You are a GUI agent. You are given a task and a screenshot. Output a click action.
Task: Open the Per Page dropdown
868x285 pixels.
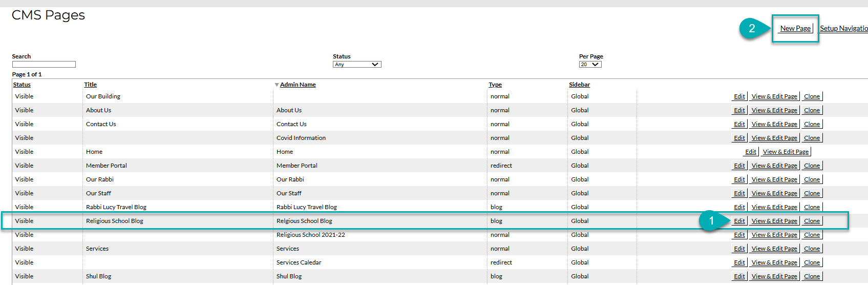coord(590,65)
